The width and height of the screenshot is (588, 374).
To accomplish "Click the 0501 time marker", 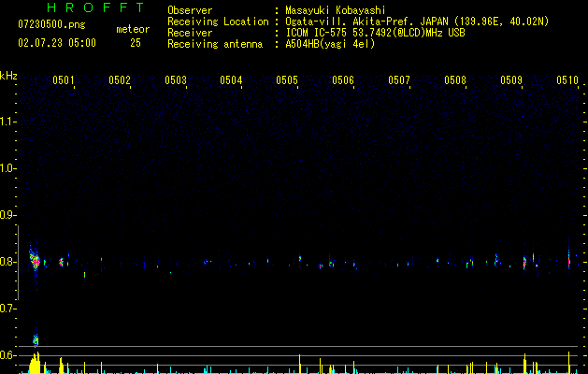I will (63, 79).
